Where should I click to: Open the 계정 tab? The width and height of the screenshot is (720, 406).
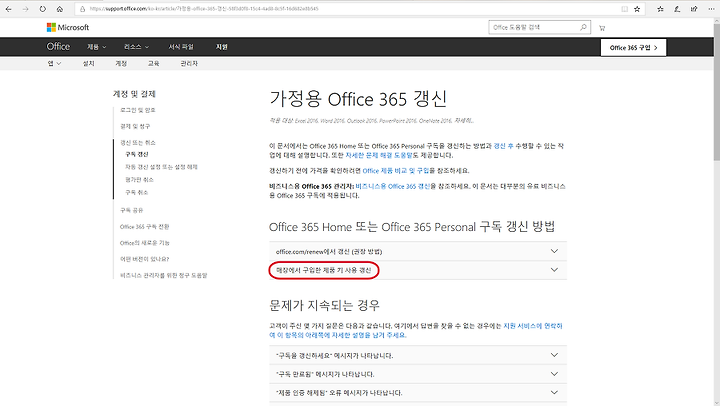(x=121, y=63)
